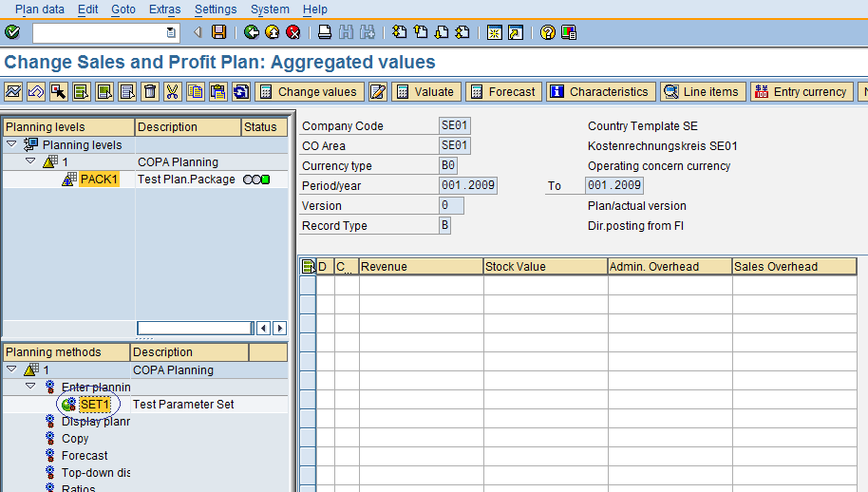Click the red Cancel icon

point(293,32)
